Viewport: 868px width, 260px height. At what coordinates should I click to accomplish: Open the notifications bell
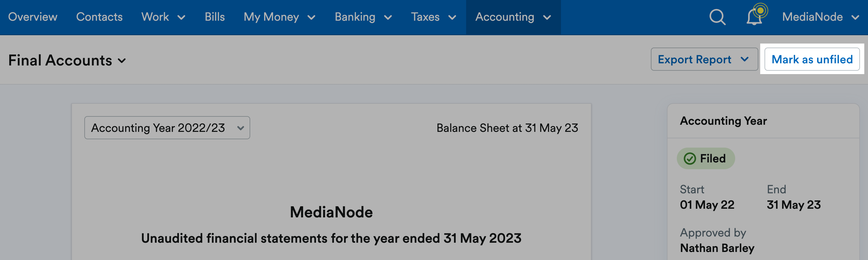[755, 17]
